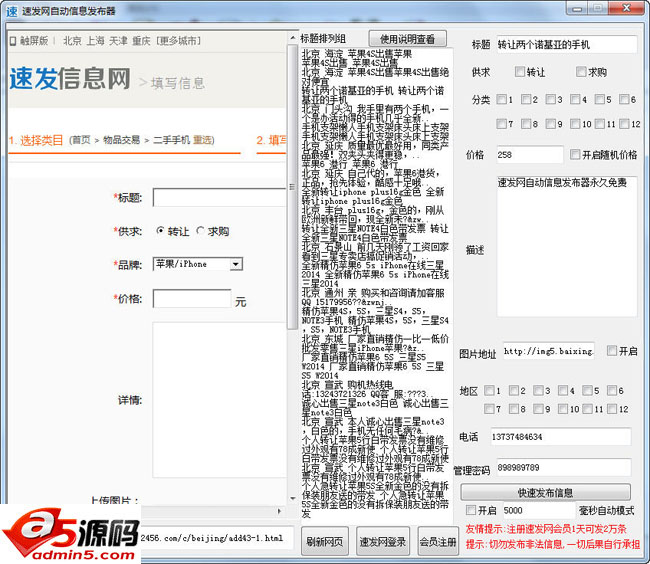Minimize the application window
The width and height of the screenshot is (650, 564).
(x=577, y=8)
